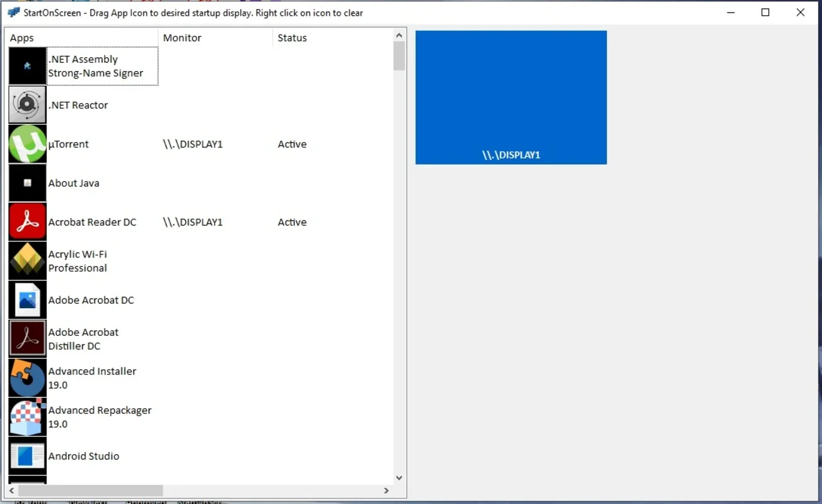822x504 pixels.
Task: Click the Adobe Acrobat Distiller DC name text
Action: tap(84, 340)
